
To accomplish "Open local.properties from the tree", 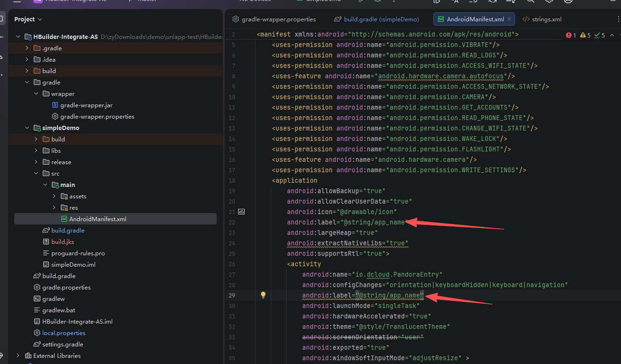I will pos(64,333).
